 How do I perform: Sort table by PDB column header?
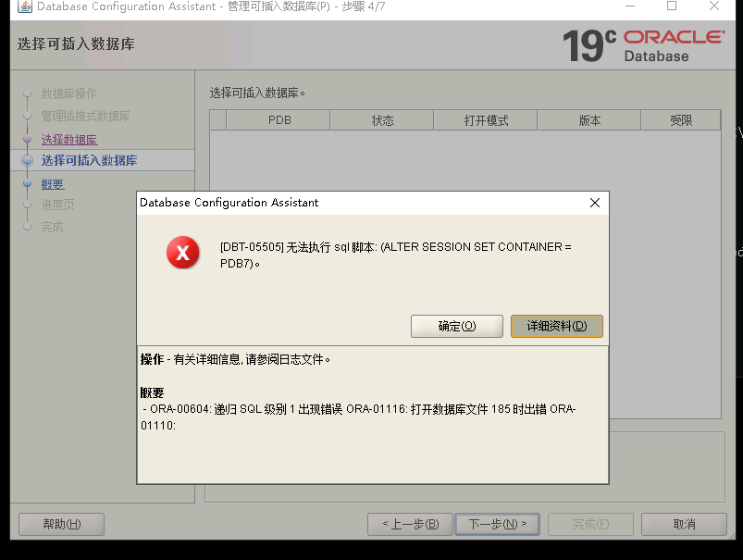coord(279,120)
